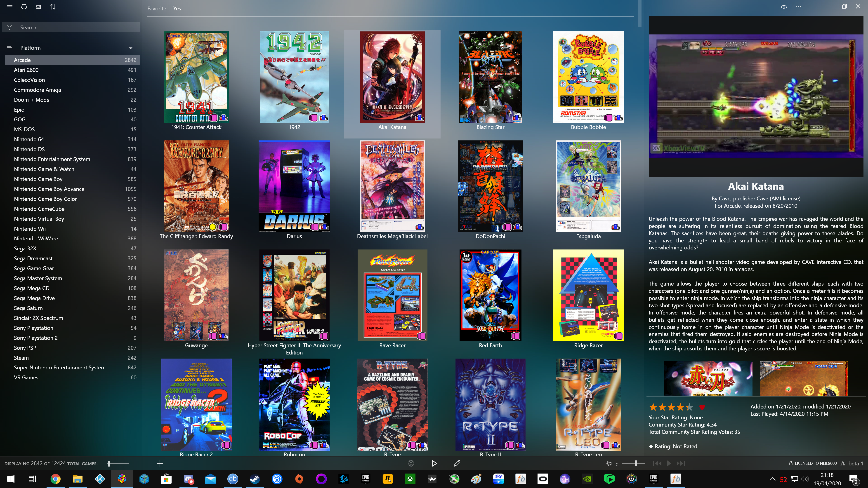Open the image group stacked-cards icon

pos(38,7)
